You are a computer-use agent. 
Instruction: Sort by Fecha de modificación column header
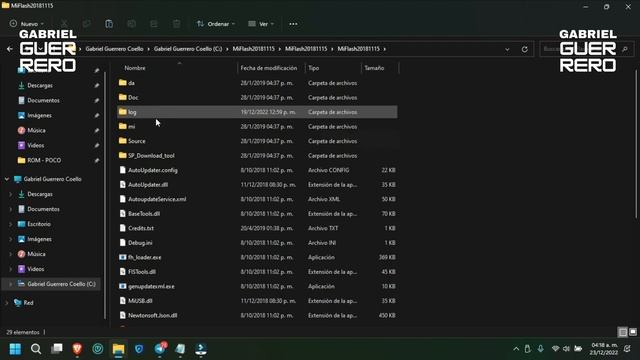coord(269,68)
